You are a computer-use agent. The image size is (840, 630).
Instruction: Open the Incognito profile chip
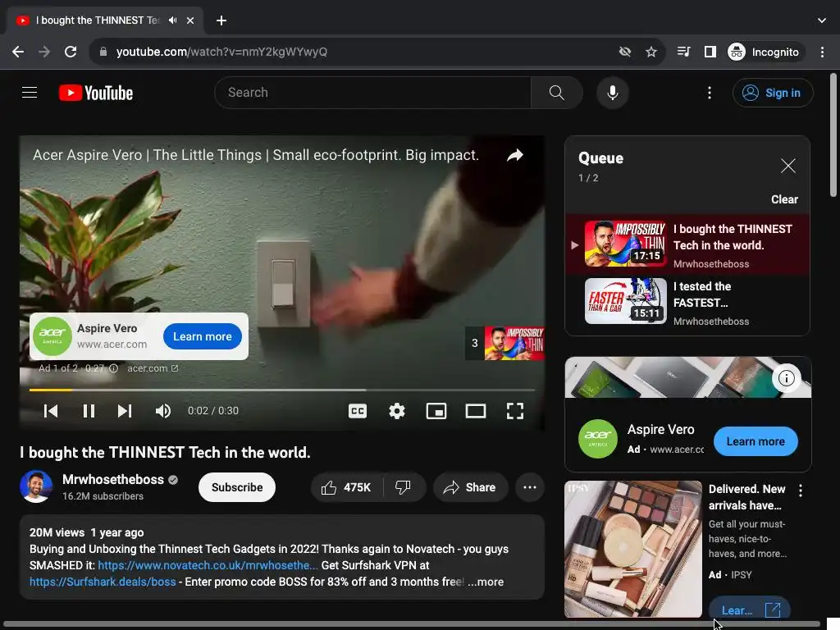pyautogui.click(x=765, y=52)
